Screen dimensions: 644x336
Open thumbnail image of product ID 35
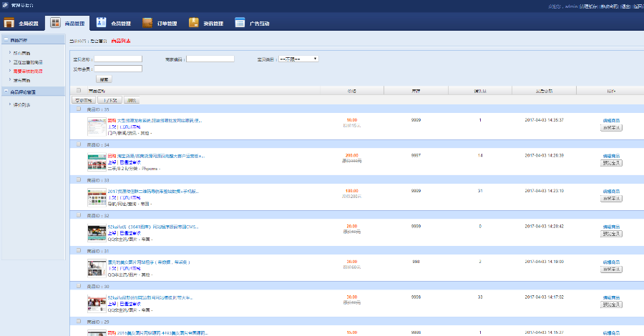pyautogui.click(x=96, y=127)
